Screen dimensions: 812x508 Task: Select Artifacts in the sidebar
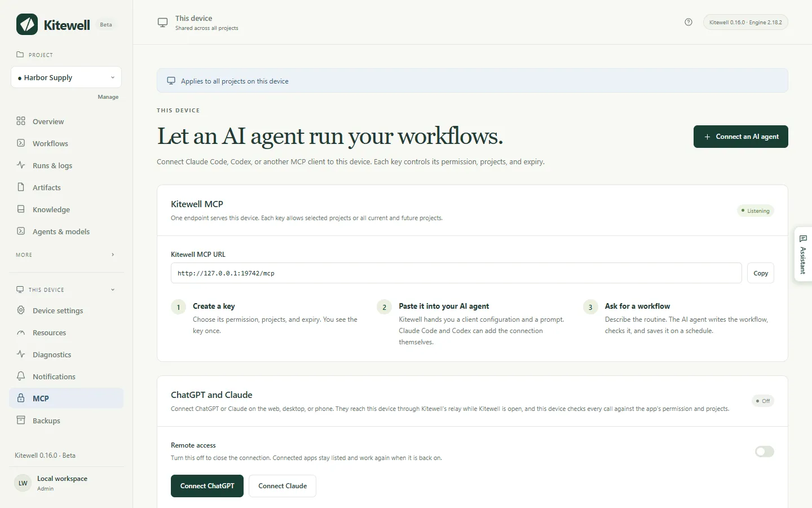click(66, 187)
